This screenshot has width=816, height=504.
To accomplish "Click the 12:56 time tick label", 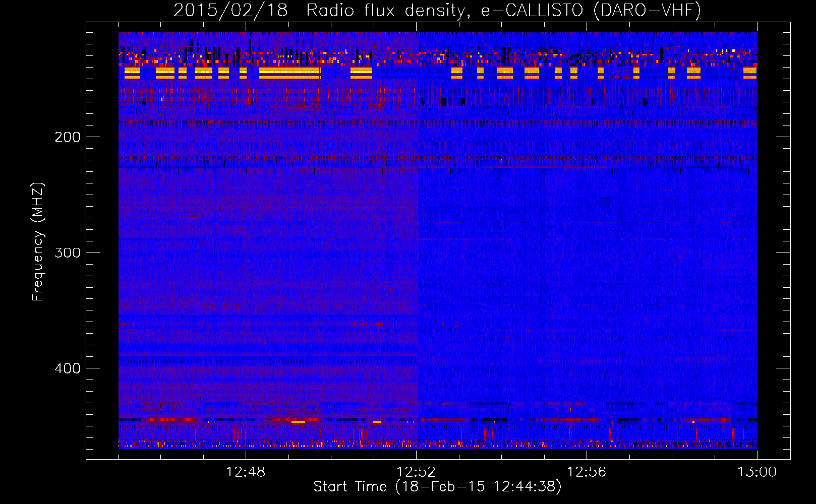I will (x=587, y=472).
